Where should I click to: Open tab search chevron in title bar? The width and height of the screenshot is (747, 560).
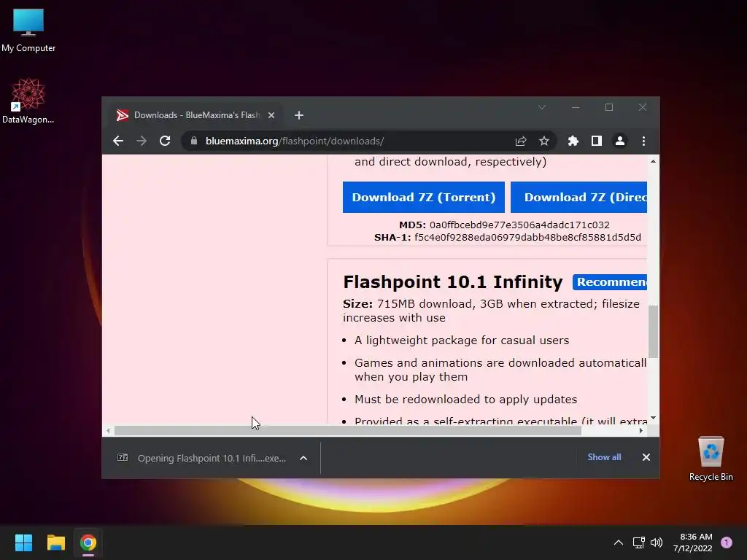pos(542,108)
